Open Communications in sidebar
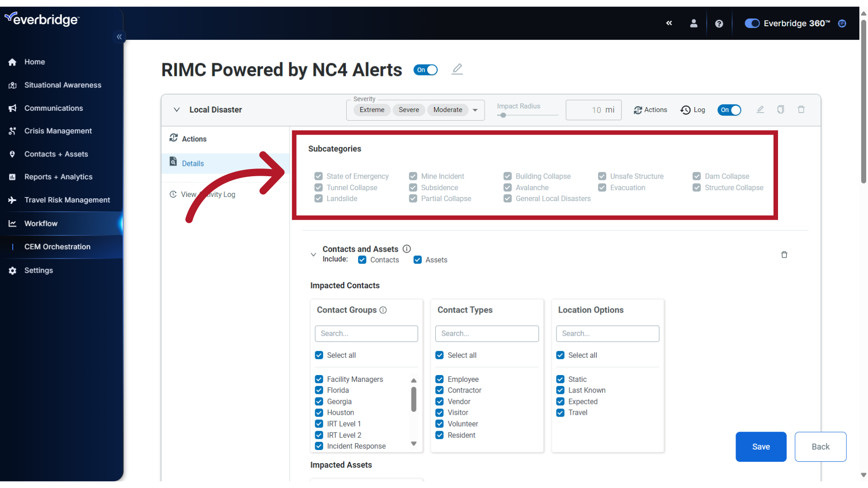Image resolution: width=868 pixels, height=488 pixels. (53, 108)
